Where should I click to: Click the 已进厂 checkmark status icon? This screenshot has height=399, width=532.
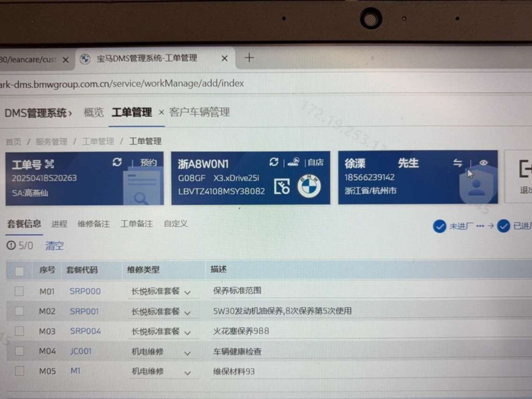pos(503,226)
